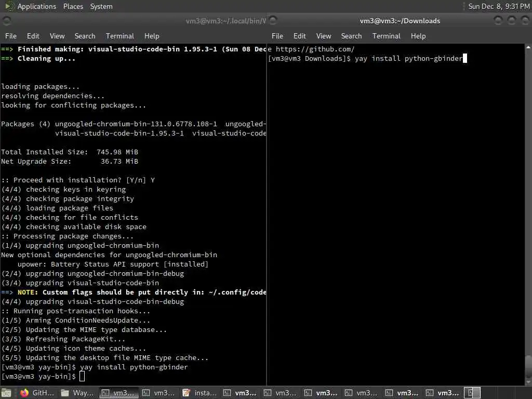Click the show desktop icon in taskbar

(6, 393)
